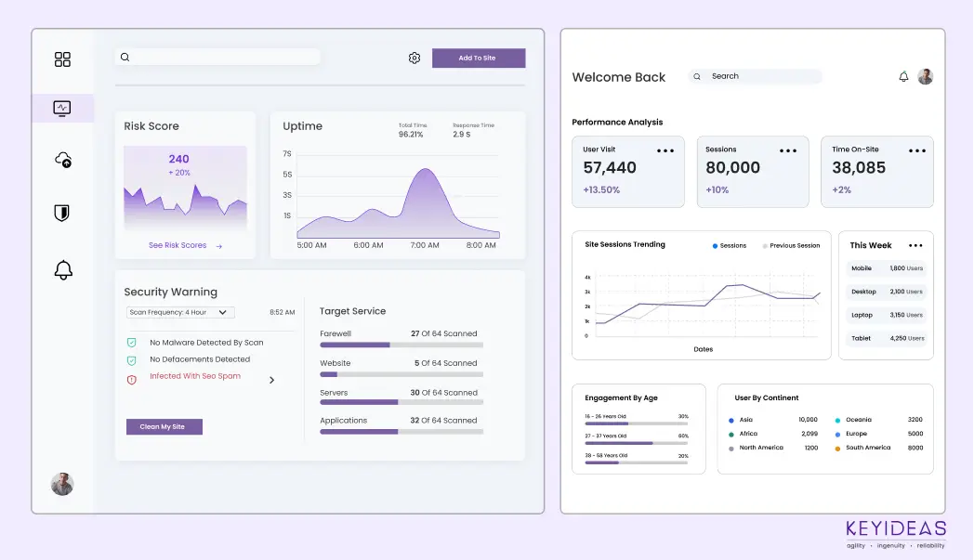Click the Website scan progress bar
Image resolution: width=974 pixels, height=560 pixels.
click(401, 374)
